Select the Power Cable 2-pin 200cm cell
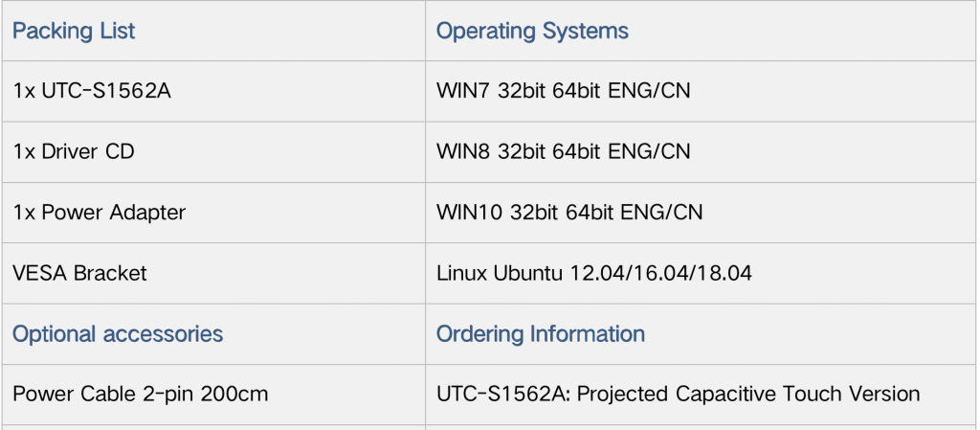980x430 pixels. coord(213,395)
